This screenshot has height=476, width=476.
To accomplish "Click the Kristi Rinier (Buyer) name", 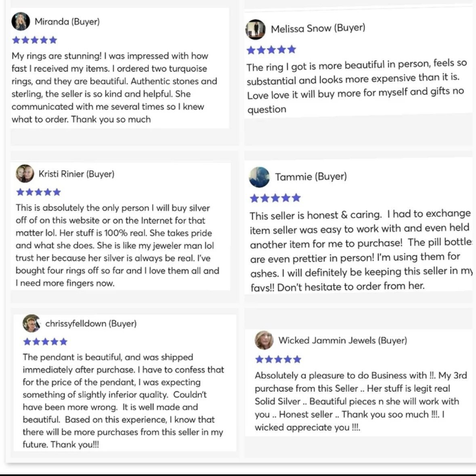I will click(76, 174).
